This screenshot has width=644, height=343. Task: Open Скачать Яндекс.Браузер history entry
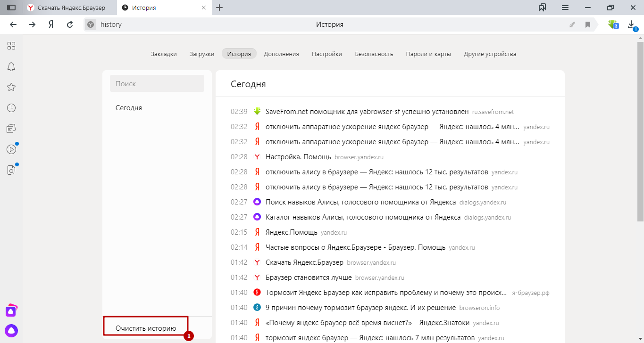click(304, 262)
